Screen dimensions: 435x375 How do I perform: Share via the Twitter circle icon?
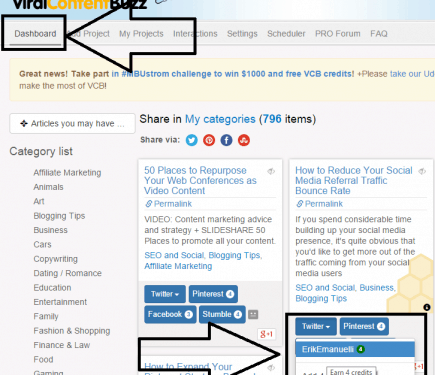click(x=191, y=140)
